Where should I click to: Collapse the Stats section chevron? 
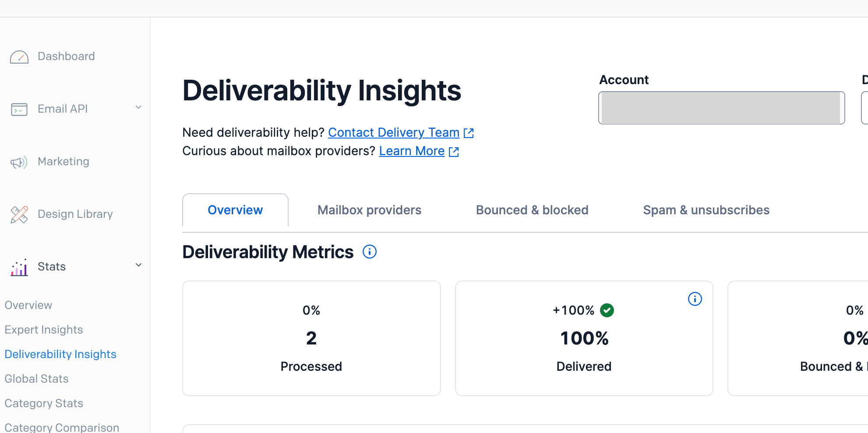(x=138, y=265)
